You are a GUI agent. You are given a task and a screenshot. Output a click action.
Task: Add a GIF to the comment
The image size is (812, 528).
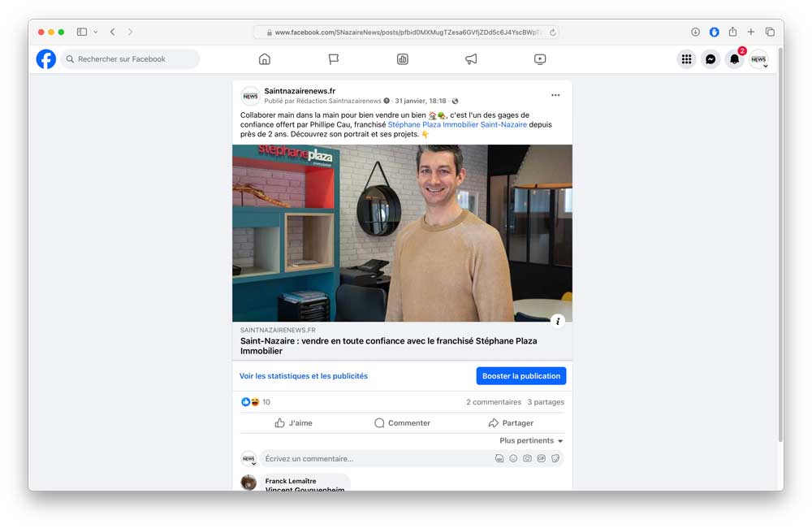point(541,459)
